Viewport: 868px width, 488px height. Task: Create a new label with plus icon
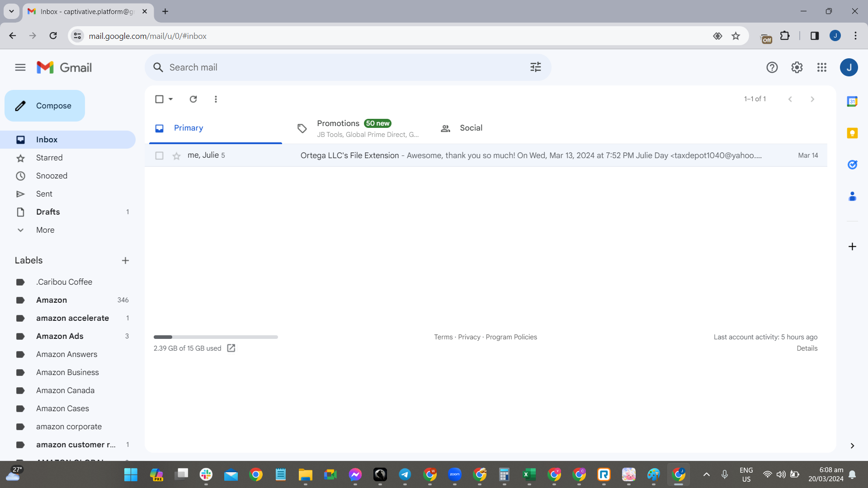click(125, 260)
